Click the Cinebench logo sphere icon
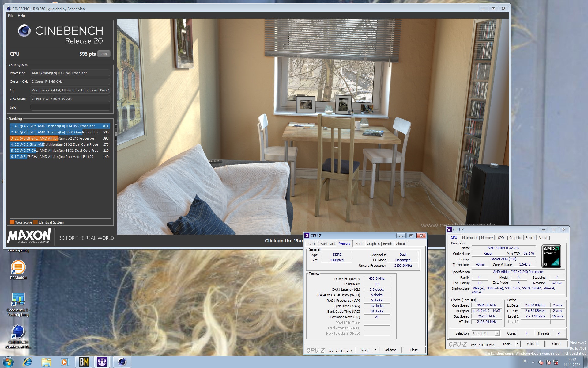Screen dimensions: 588x368 [x=24, y=31]
